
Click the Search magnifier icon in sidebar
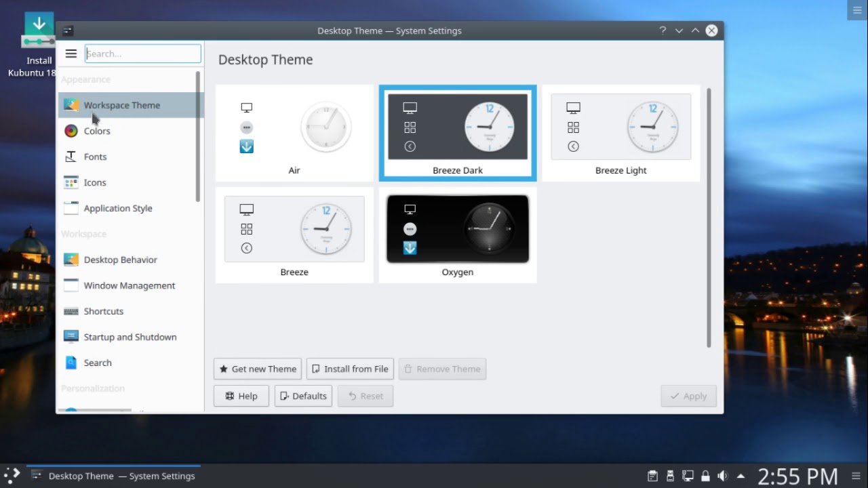(x=71, y=363)
